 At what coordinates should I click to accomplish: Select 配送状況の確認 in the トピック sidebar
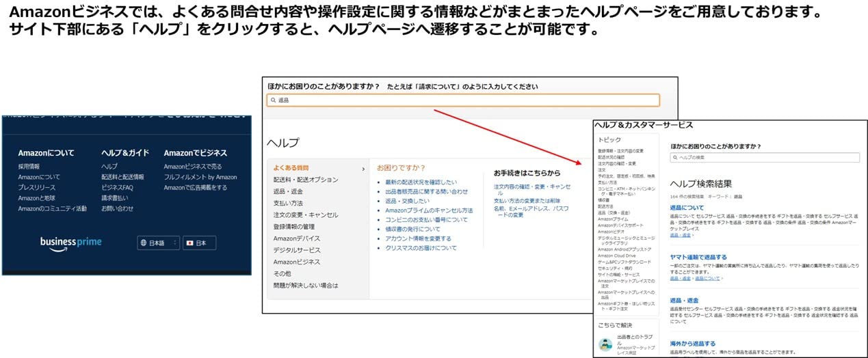point(611,157)
